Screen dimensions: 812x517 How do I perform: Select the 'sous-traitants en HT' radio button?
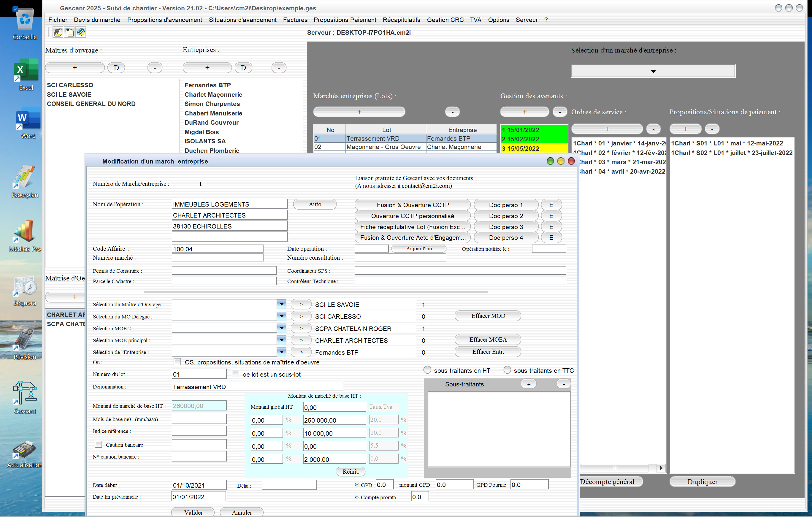[x=427, y=370]
